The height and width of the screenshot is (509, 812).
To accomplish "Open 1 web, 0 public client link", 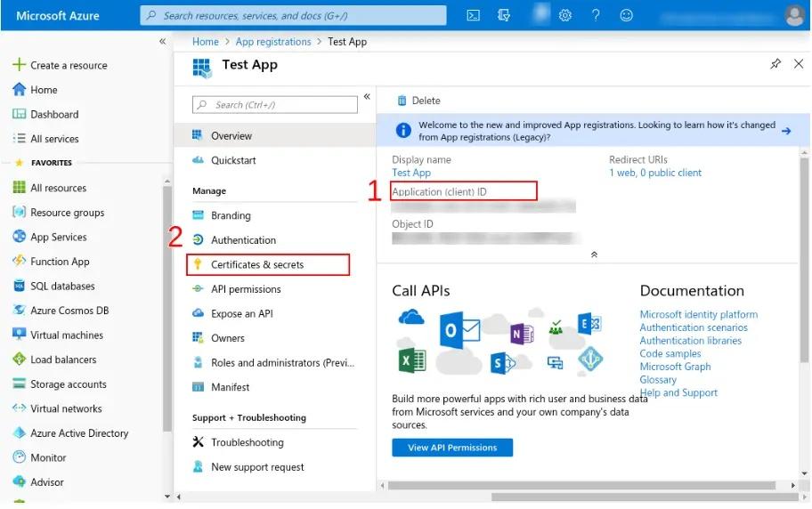I will [655, 173].
